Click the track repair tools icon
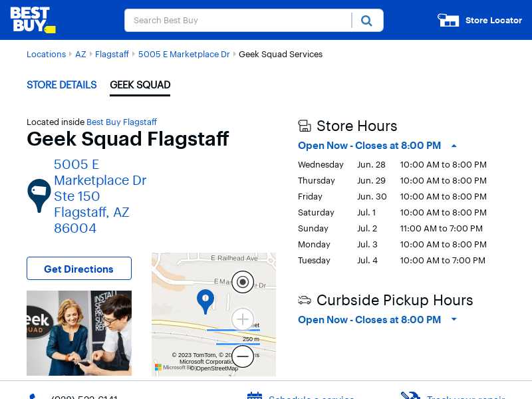 point(410,396)
